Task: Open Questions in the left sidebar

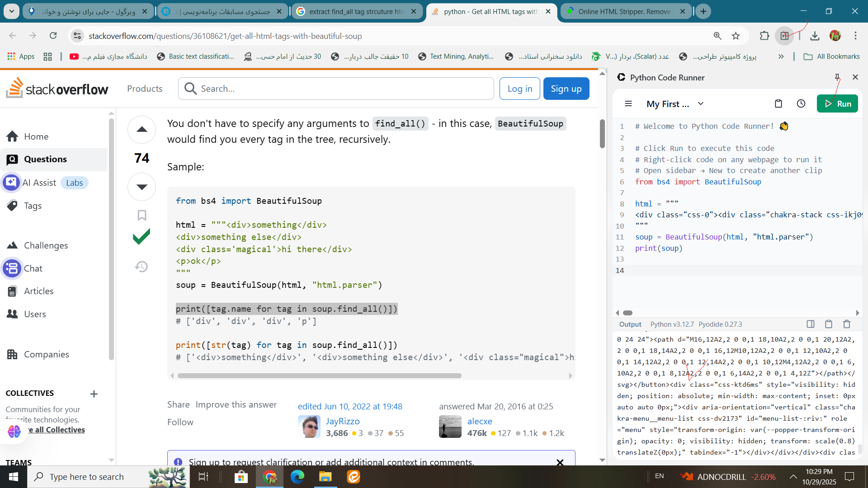Action: coord(45,159)
